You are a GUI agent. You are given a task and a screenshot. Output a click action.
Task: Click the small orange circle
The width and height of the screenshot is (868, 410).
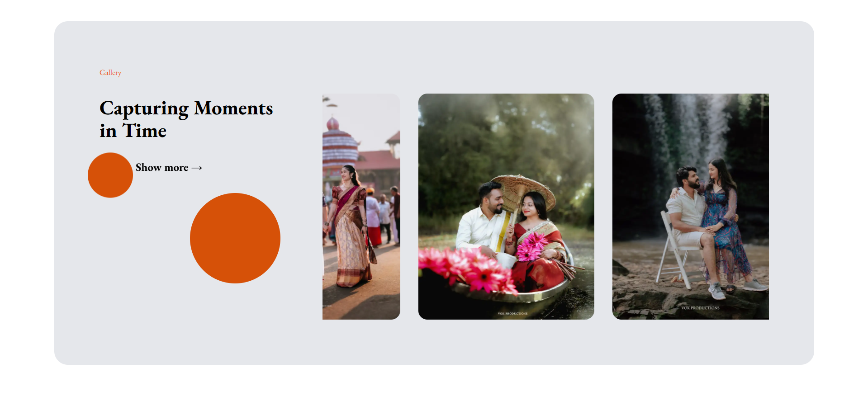(110, 175)
